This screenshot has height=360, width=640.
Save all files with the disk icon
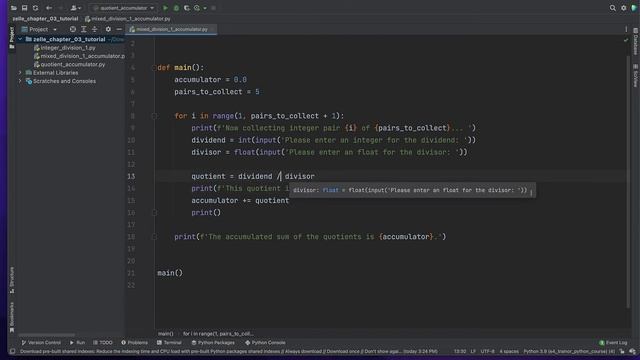pyautogui.click(x=24, y=8)
